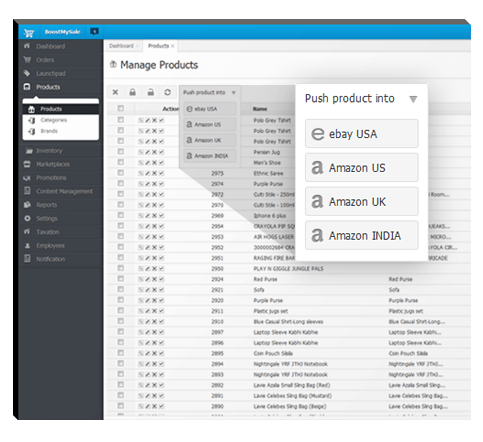Open Promotions in the sidebar

(51, 178)
